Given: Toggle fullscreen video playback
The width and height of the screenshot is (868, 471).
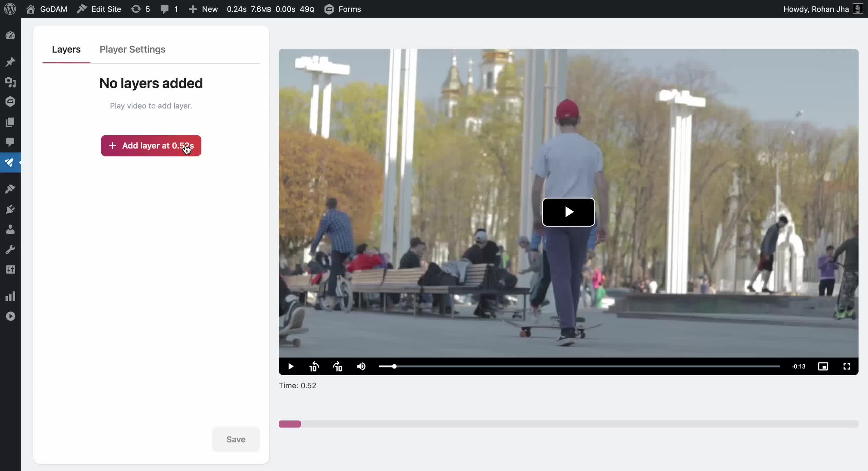Looking at the screenshot, I should pyautogui.click(x=847, y=366).
